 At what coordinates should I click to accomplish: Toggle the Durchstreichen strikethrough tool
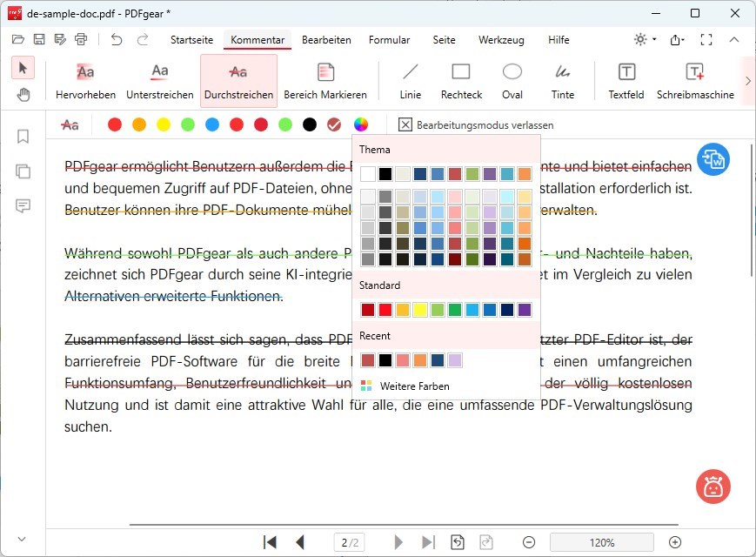coord(238,81)
